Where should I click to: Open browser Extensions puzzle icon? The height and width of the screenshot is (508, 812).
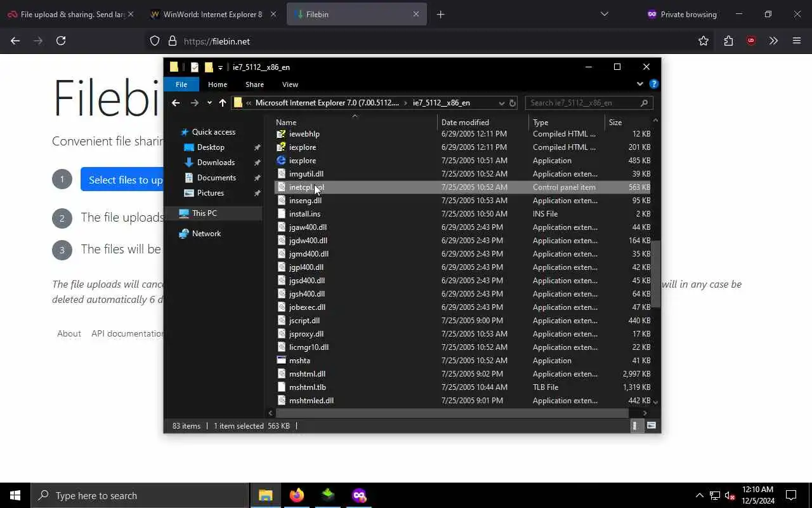pos(728,41)
